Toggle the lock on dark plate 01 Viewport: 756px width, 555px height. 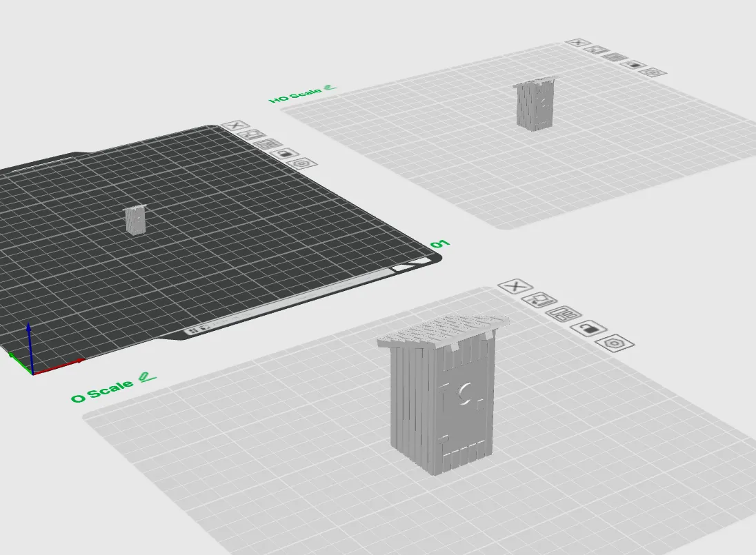click(284, 154)
